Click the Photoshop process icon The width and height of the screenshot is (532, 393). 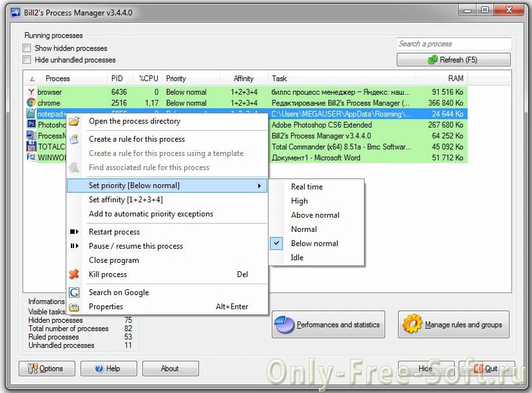coord(31,124)
